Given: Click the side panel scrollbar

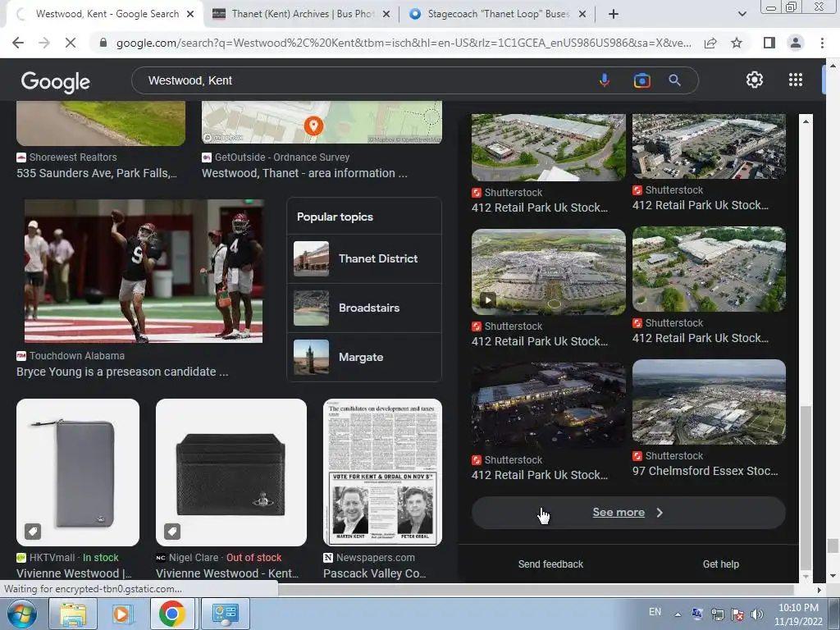Looking at the screenshot, I should (806, 487).
